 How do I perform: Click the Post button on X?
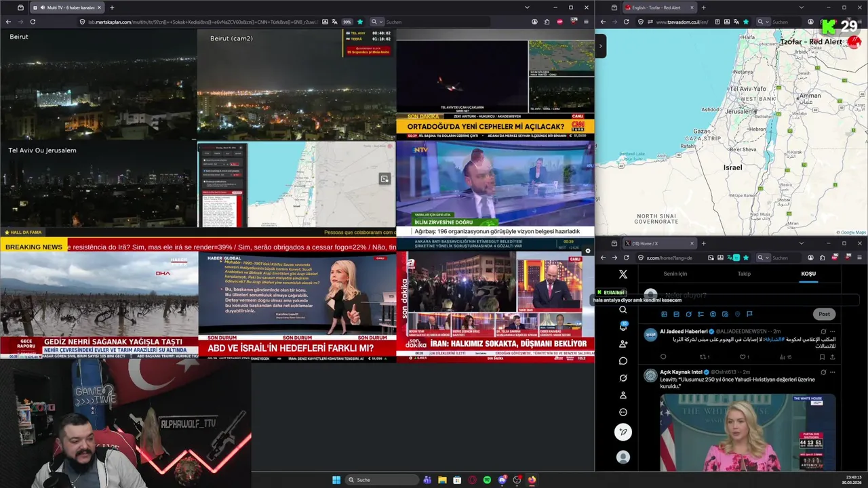click(824, 314)
